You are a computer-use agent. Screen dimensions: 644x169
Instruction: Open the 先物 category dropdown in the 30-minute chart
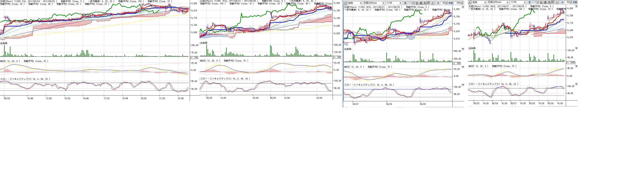361,3
